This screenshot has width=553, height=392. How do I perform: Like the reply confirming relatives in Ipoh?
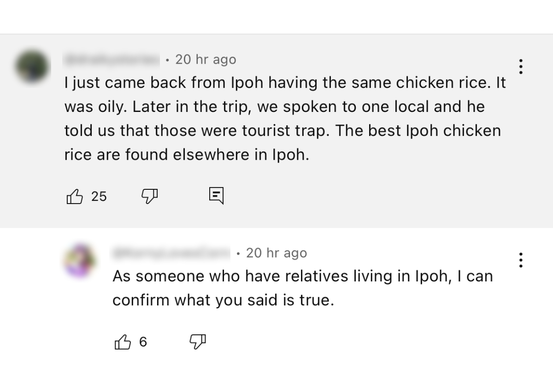pos(122,342)
